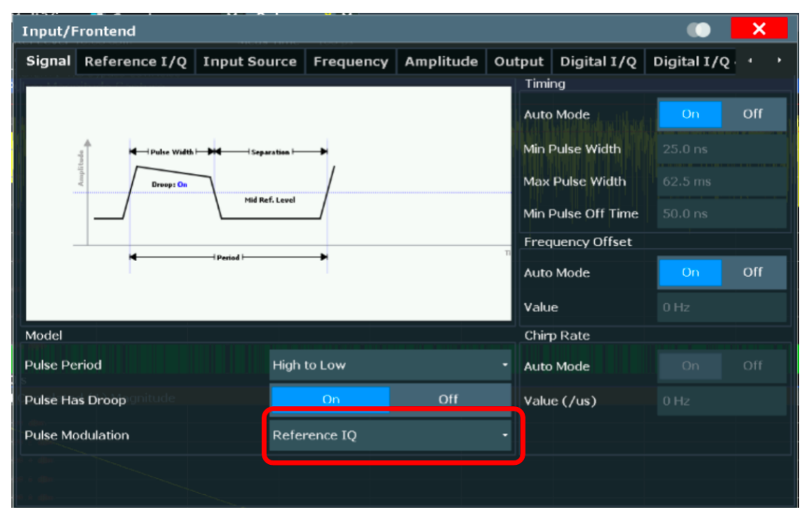Switch to the Digital I/Q tab
This screenshot has height=522, width=812.
pyautogui.click(x=598, y=62)
